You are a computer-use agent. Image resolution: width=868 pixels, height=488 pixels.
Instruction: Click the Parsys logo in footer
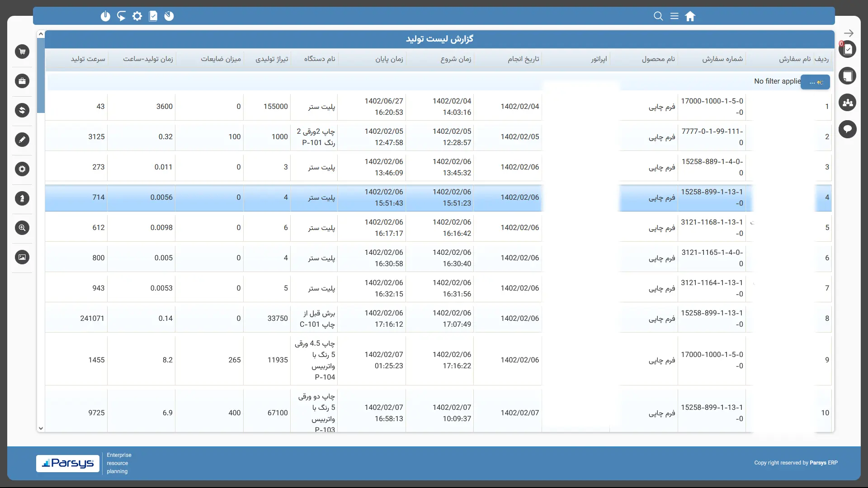[68, 463]
